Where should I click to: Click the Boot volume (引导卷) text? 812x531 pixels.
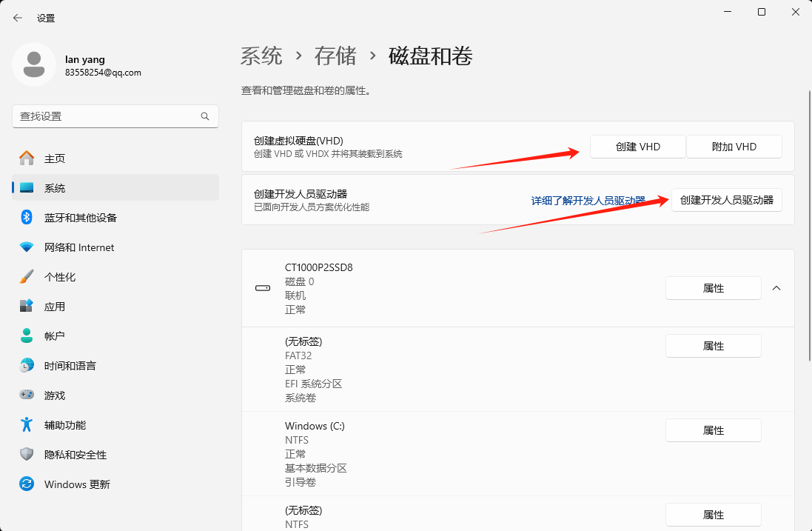click(x=301, y=482)
